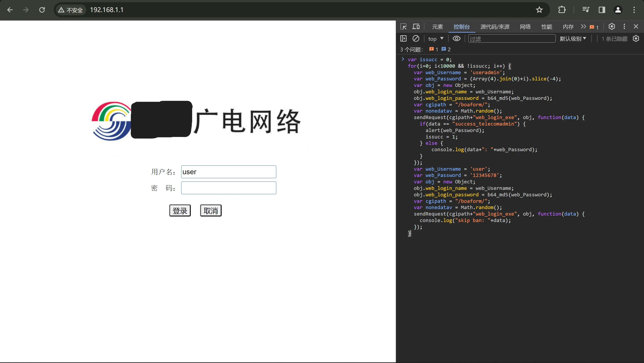Clear console with the ban icon

(x=416, y=38)
